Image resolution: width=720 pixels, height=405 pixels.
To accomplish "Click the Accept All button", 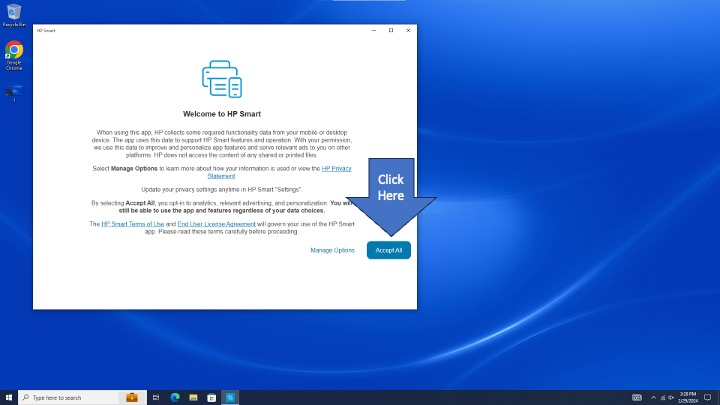I will tap(388, 250).
